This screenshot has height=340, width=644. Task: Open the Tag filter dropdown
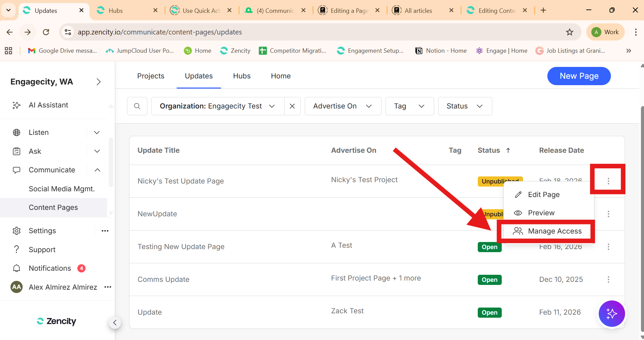(409, 106)
